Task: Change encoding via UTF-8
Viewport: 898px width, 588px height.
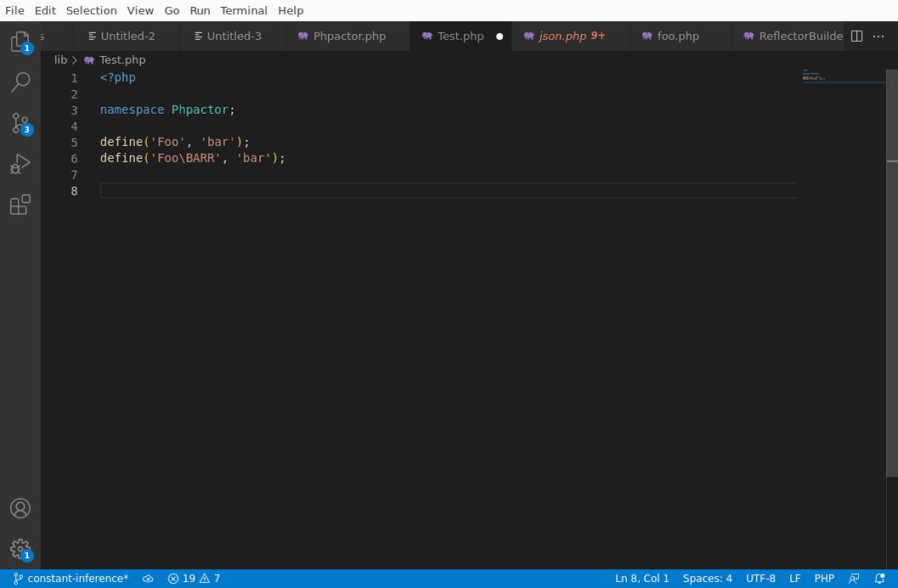Action: [x=760, y=579]
